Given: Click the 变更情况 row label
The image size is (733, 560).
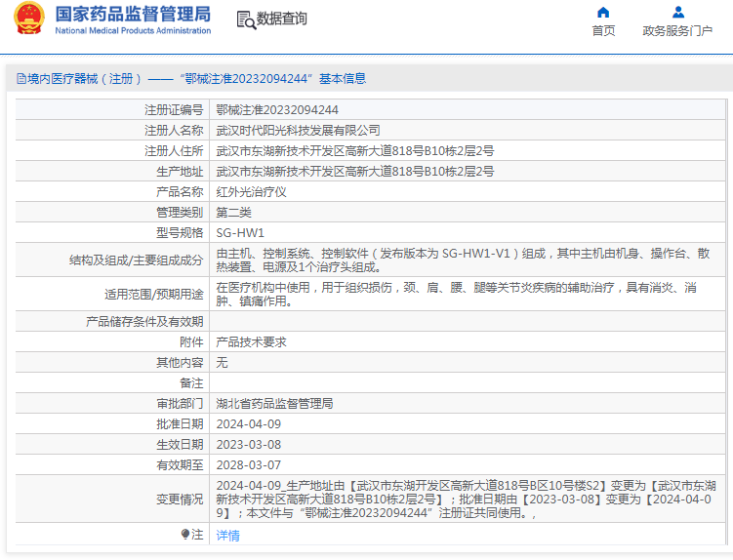Looking at the screenshot, I should click(x=180, y=500).
